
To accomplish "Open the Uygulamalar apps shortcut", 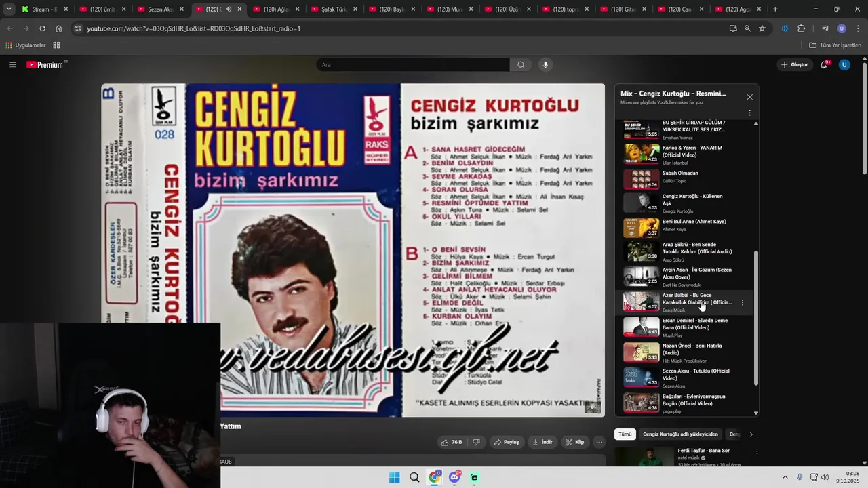I will (26, 45).
